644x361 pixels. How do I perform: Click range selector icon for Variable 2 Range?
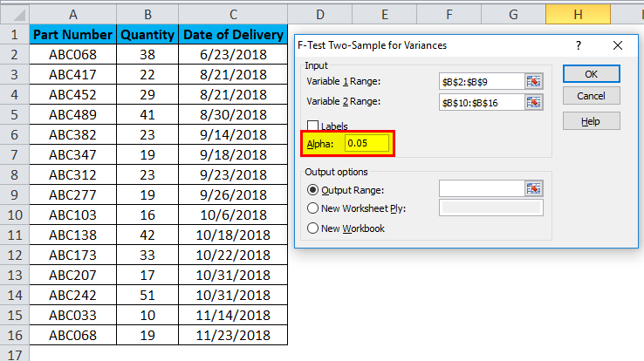(533, 102)
